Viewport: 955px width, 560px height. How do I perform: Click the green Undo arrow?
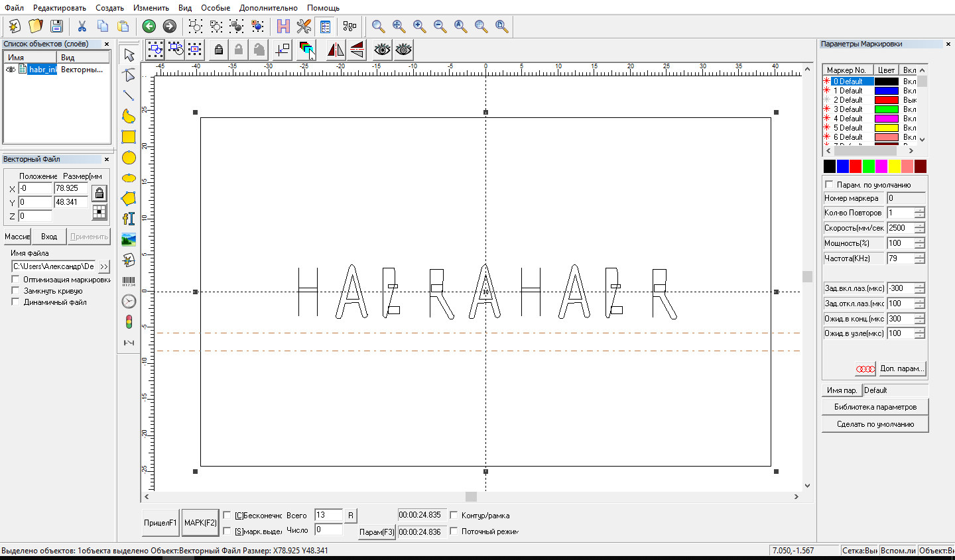(x=149, y=27)
